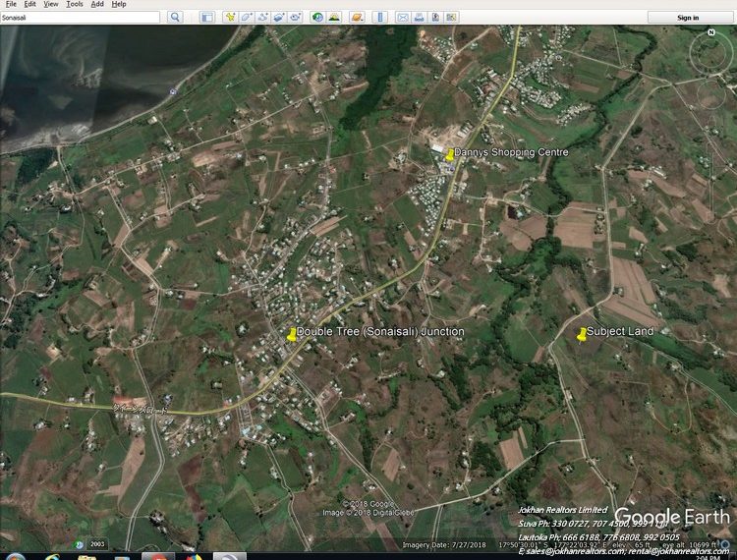Click the Add Image Overlay icon
The height and width of the screenshot is (560, 737).
[279, 18]
